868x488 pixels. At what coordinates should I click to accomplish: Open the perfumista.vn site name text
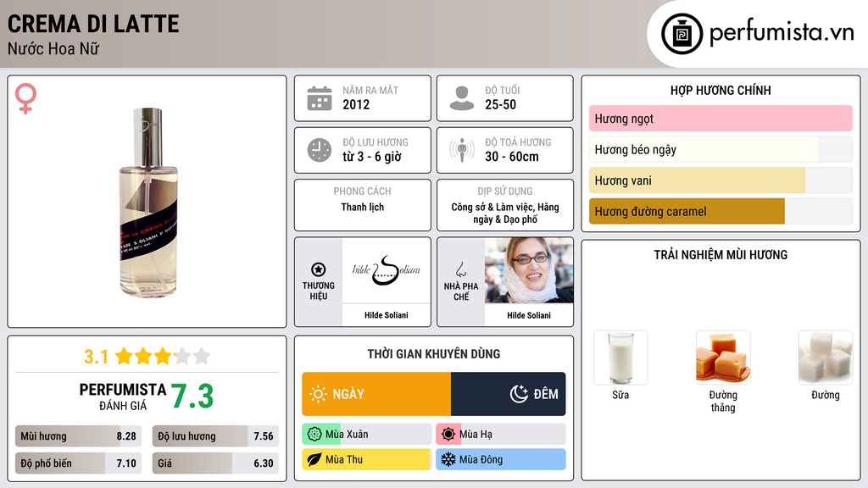coord(782,32)
